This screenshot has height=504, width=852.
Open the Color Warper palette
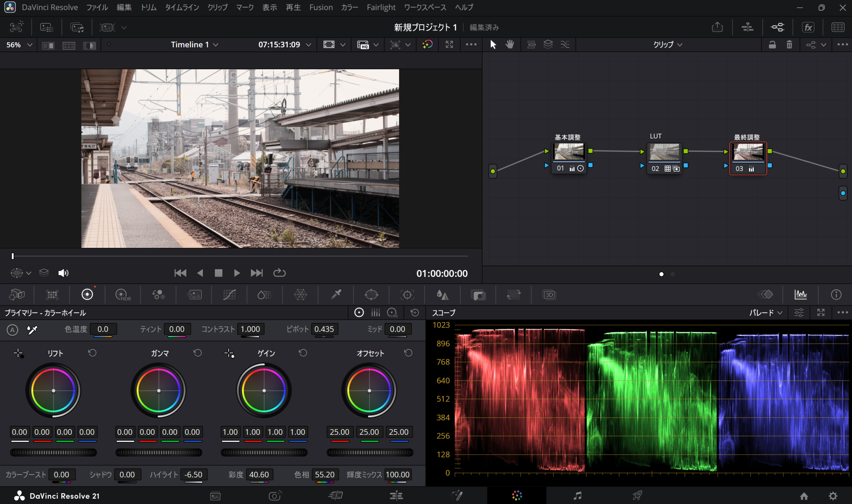tap(300, 294)
